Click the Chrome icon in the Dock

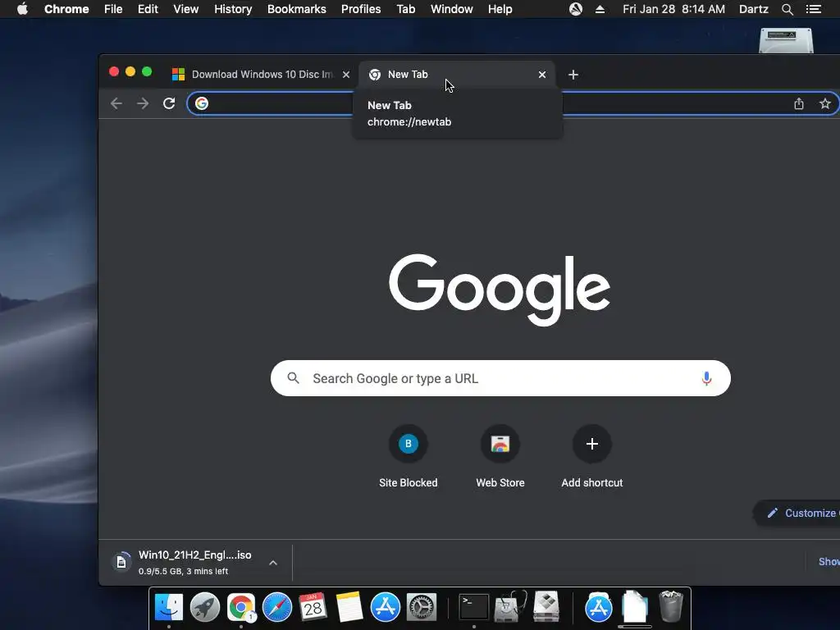(x=241, y=607)
